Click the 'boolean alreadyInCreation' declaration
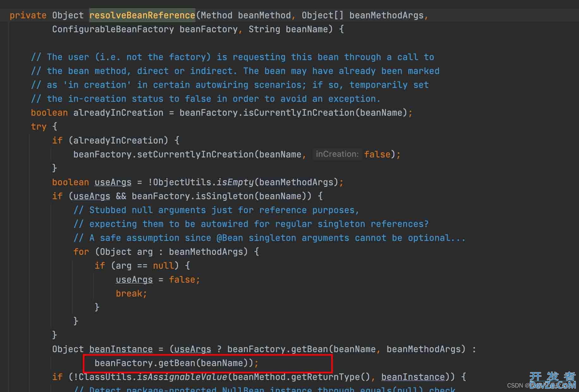The height and width of the screenshot is (392, 579). 97,113
